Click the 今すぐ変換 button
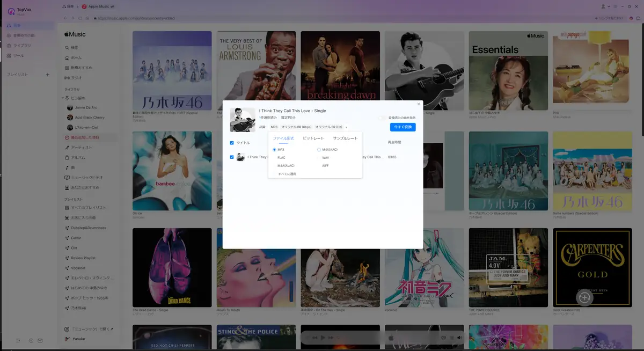Screen dimensions: 644x351 [402, 127]
